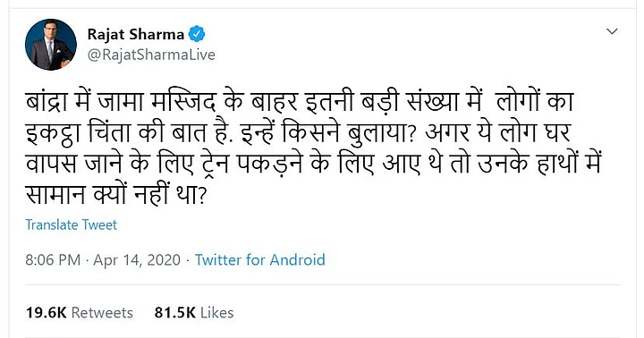644x338 pixels.
Task: Show the Retweets list label
Action: tap(102, 313)
